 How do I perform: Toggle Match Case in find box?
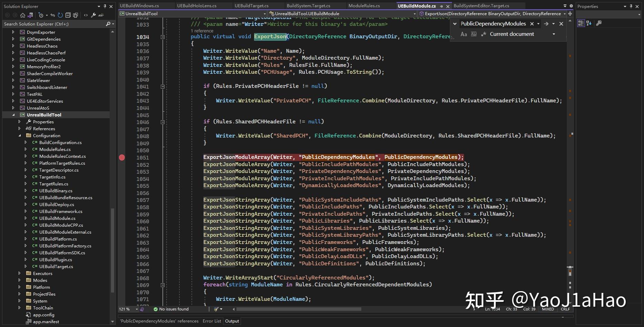coord(464,34)
